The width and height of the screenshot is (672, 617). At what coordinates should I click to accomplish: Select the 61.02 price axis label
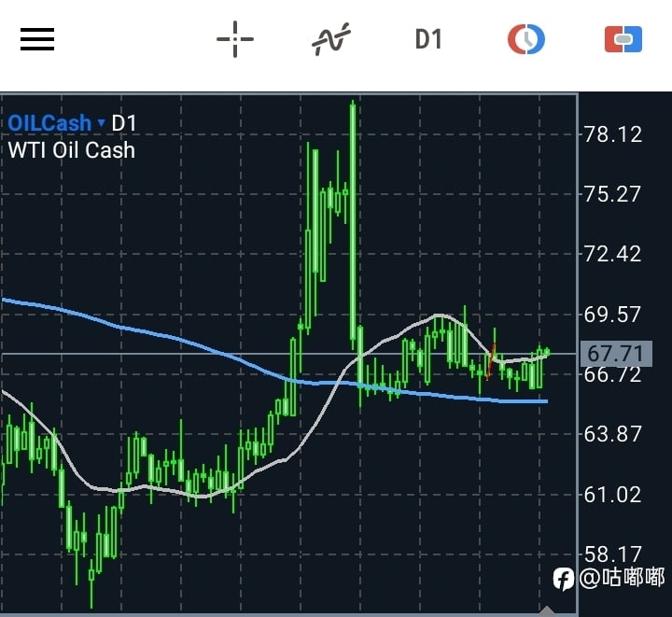click(x=613, y=495)
